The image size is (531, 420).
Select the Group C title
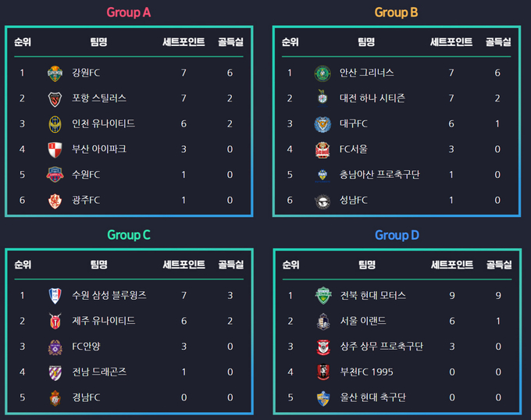pos(129,235)
